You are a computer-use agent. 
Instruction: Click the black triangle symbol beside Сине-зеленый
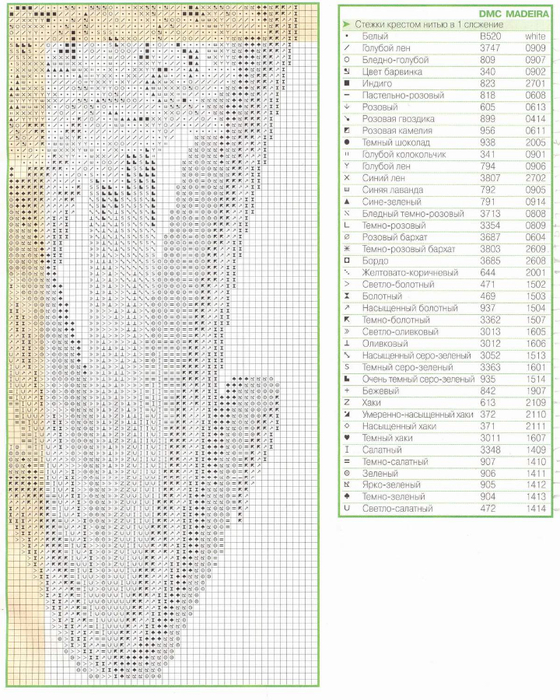point(347,201)
